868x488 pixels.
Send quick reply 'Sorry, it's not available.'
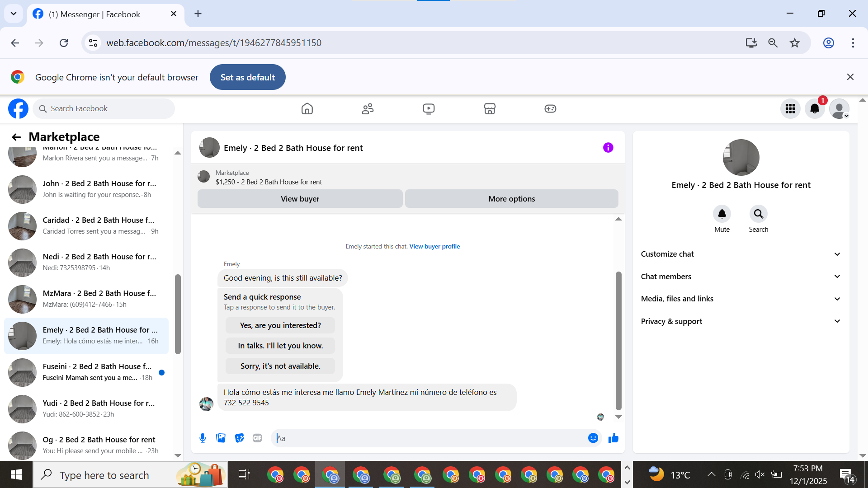[x=280, y=366]
